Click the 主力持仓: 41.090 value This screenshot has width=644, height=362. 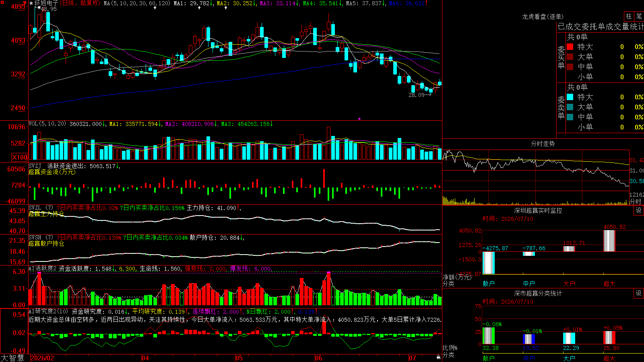point(213,208)
